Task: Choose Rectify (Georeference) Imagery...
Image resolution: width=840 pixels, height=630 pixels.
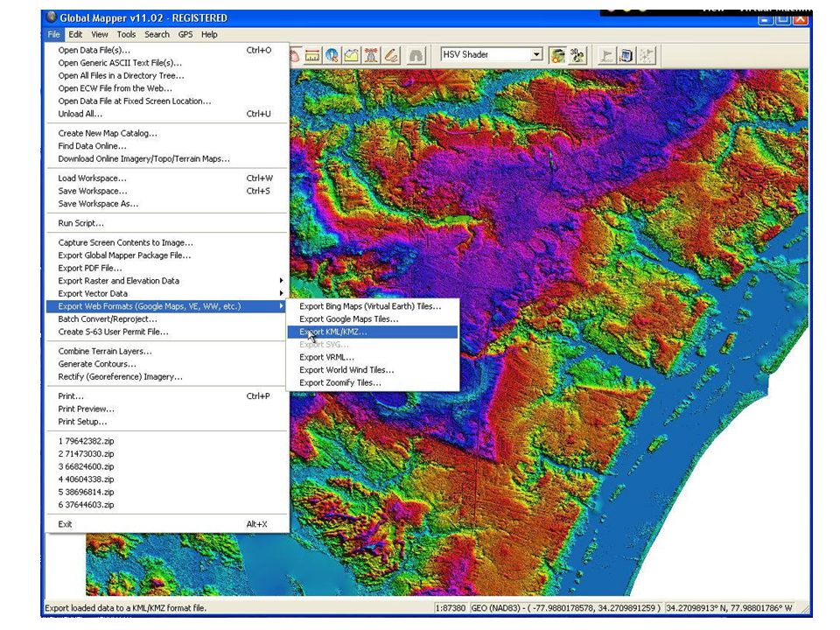Action: 166,376
